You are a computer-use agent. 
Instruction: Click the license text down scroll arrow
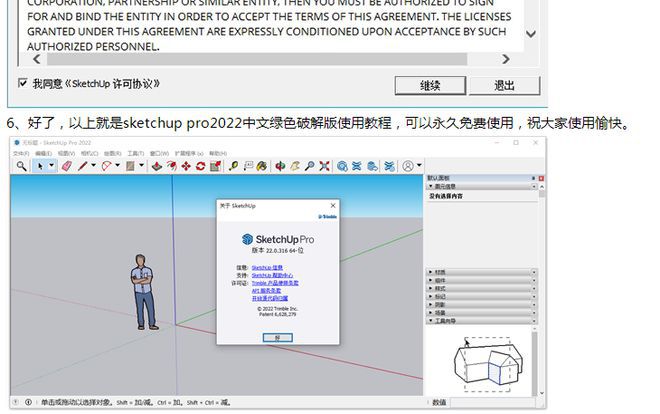point(531,34)
